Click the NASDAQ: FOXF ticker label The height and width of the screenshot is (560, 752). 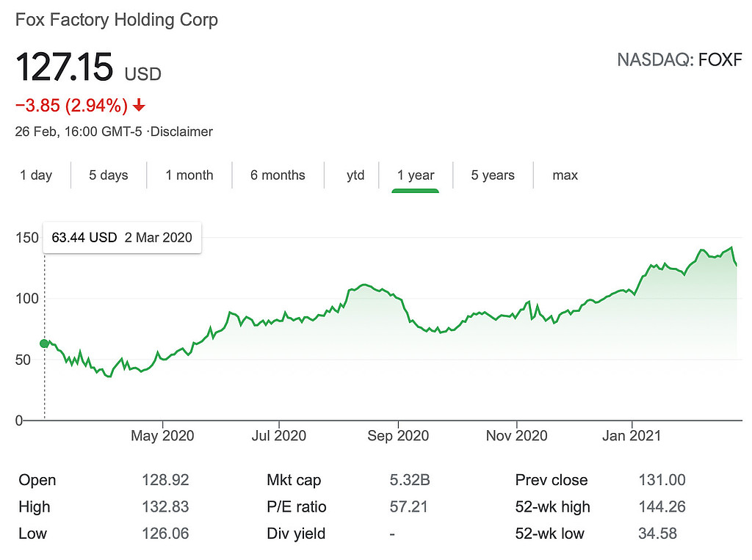coord(679,59)
